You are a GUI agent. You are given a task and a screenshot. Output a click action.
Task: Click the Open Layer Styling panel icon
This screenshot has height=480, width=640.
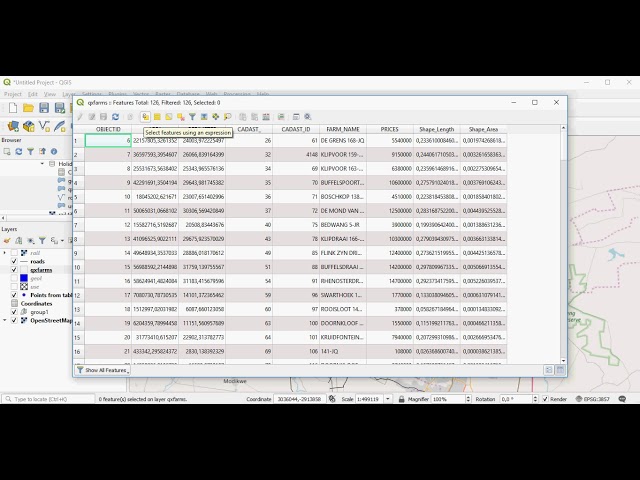[x=7, y=240]
